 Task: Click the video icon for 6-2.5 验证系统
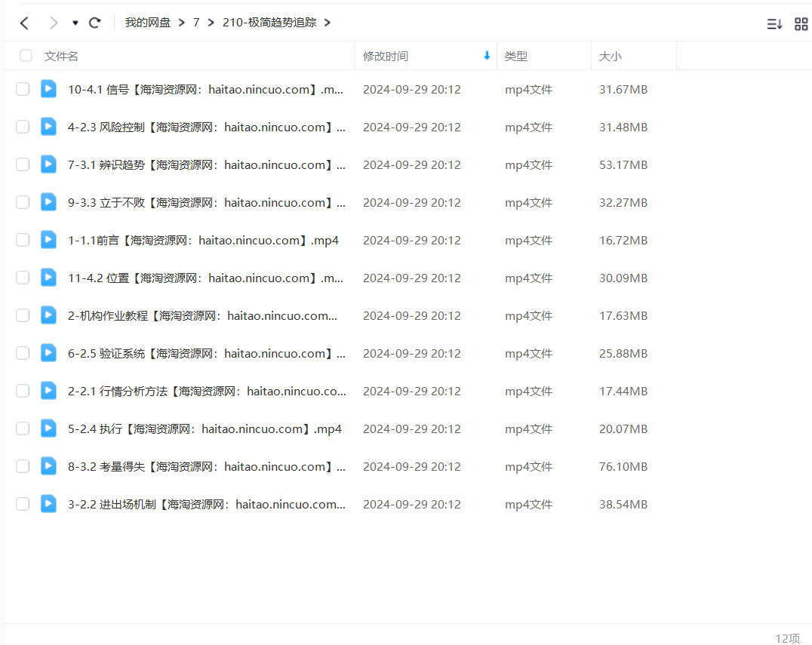pyautogui.click(x=49, y=353)
